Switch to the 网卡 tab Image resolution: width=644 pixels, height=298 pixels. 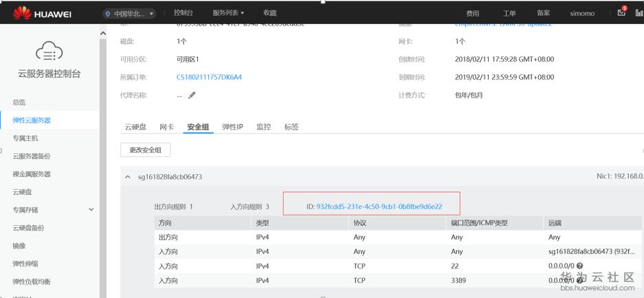coord(166,127)
